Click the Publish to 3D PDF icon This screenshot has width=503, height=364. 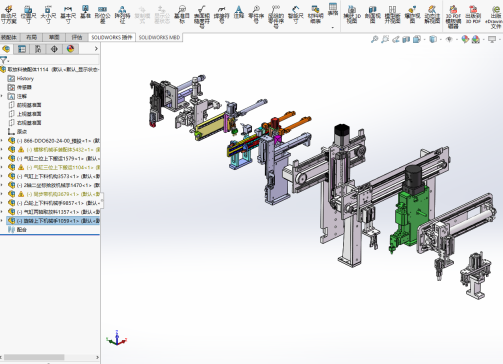point(473,14)
